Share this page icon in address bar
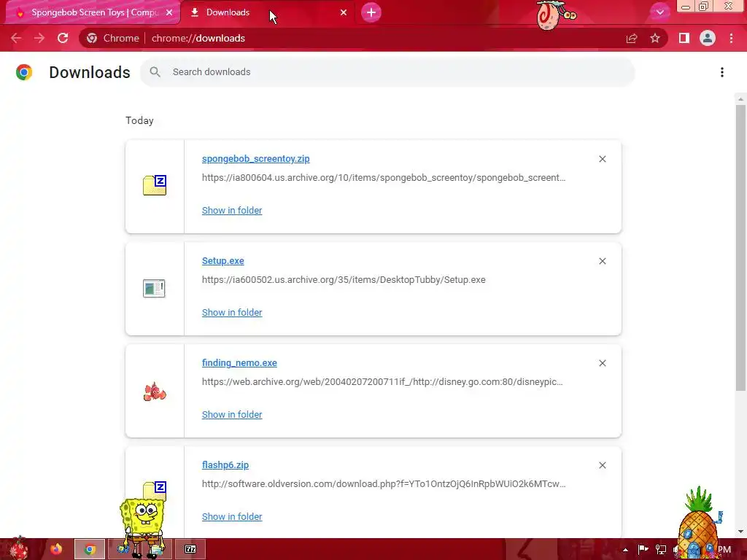 (x=632, y=39)
